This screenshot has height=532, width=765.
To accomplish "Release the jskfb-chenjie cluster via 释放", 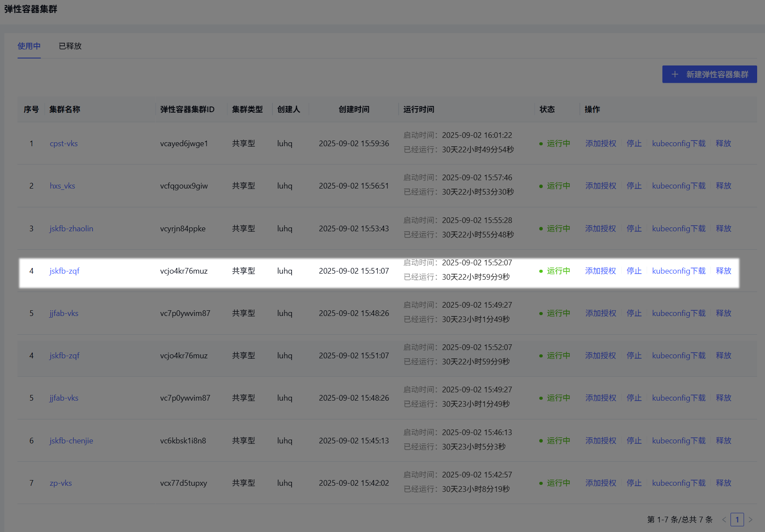I will pyautogui.click(x=723, y=441).
